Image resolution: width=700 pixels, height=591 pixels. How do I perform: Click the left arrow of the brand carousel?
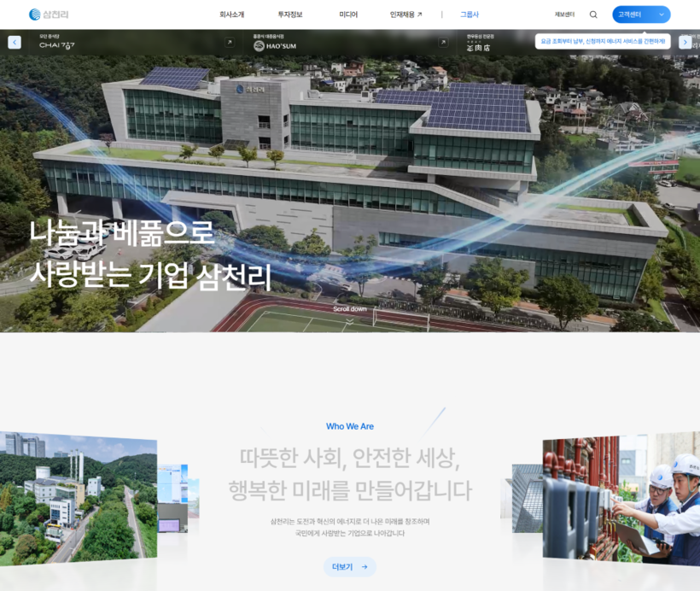point(15,42)
